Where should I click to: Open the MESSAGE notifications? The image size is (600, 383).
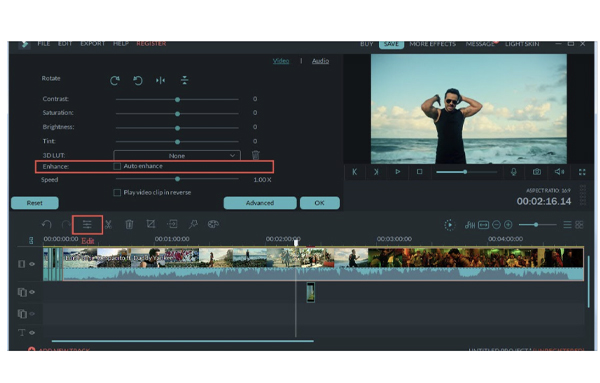(x=480, y=44)
